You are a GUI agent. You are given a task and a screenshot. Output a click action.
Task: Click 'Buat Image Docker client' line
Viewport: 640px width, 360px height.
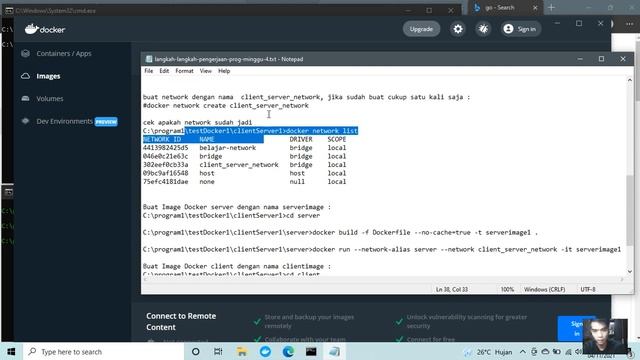[x=237, y=267]
